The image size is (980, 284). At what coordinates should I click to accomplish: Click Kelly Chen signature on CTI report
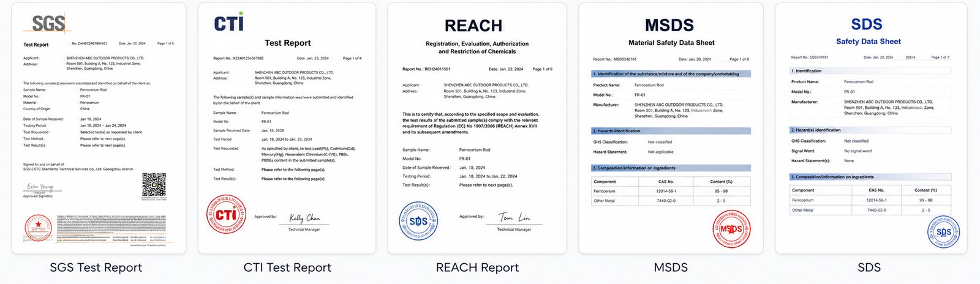pos(304,218)
